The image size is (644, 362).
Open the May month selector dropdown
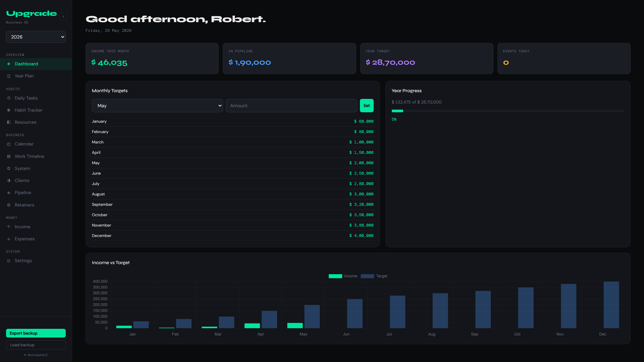pyautogui.click(x=157, y=106)
